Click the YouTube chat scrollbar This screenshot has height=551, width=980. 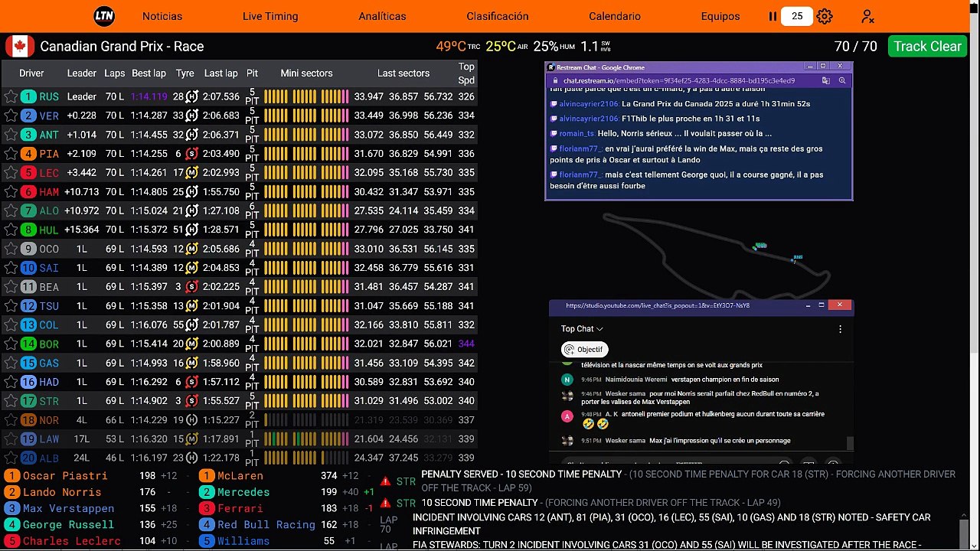click(x=849, y=442)
